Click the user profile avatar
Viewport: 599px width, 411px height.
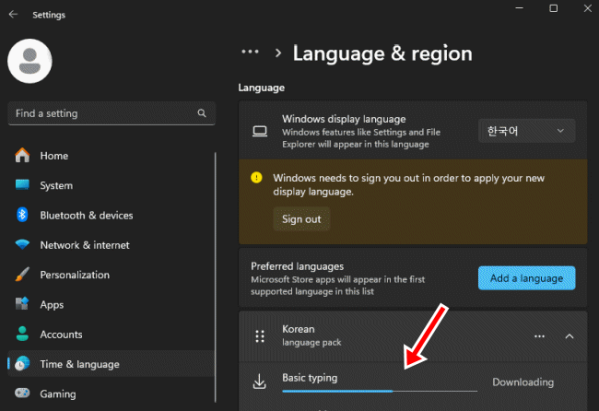[x=30, y=61]
